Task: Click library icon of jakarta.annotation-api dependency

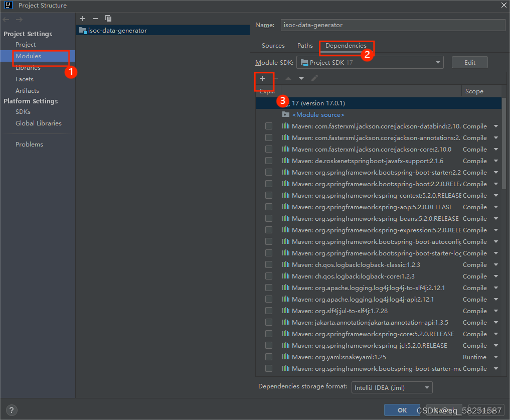Action: coord(285,322)
